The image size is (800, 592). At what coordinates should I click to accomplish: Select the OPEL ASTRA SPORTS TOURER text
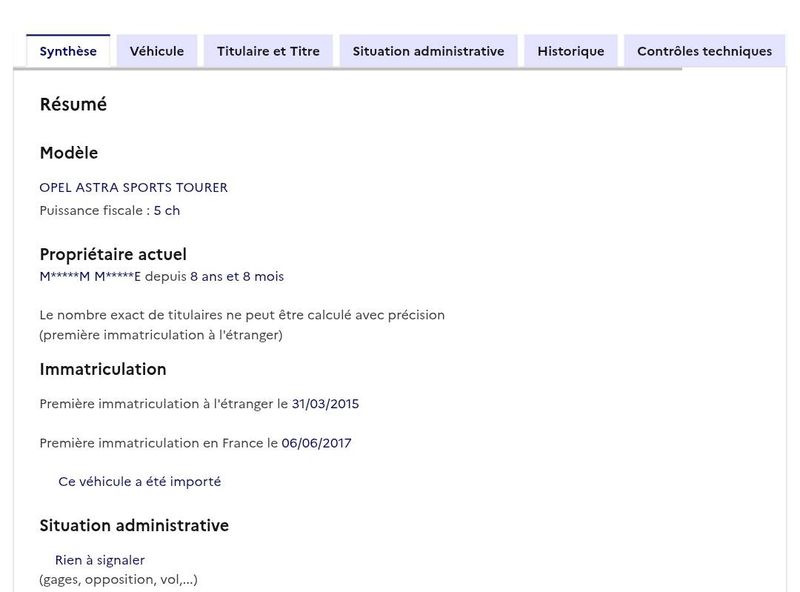tap(133, 187)
